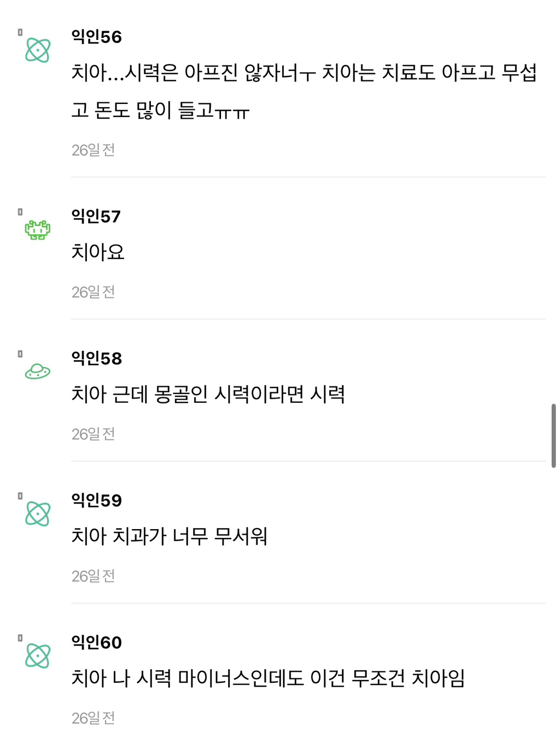
Task: Click the atom avatar of 익인56
Action: click(x=38, y=50)
